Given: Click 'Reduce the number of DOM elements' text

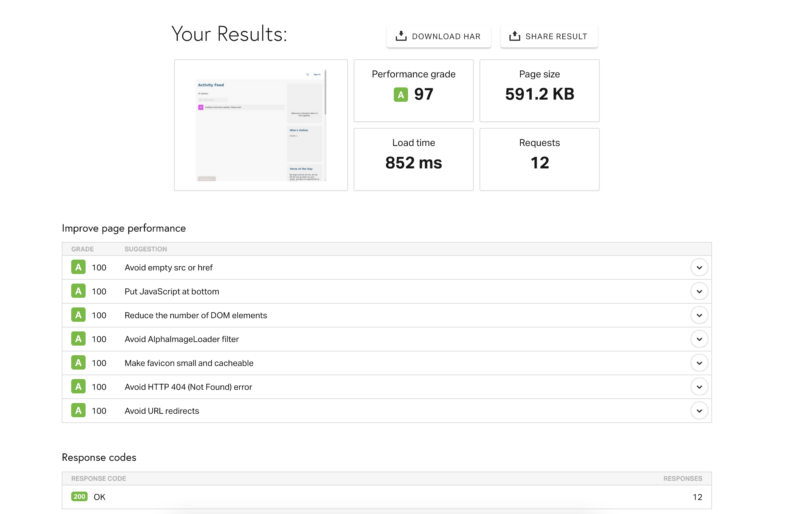Looking at the screenshot, I should (x=196, y=315).
